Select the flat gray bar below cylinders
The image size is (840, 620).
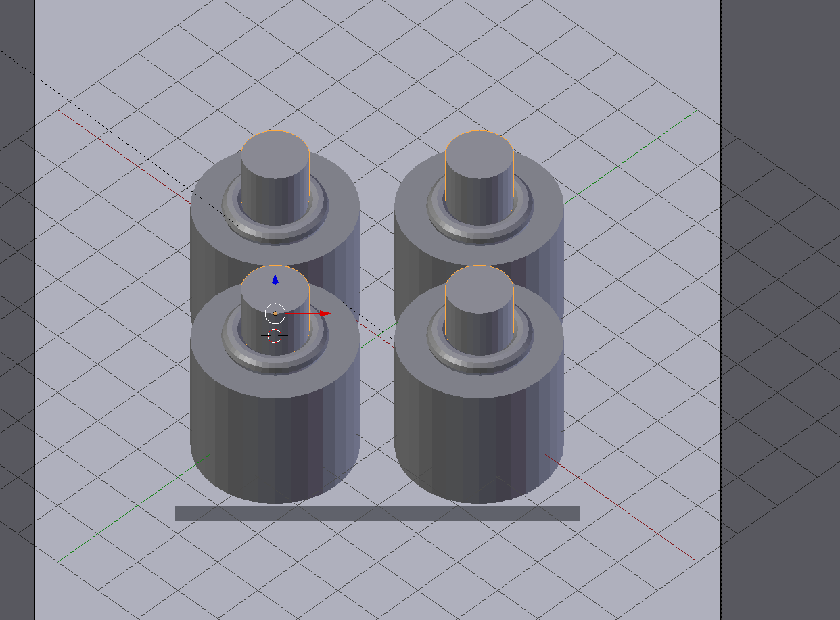(x=377, y=513)
